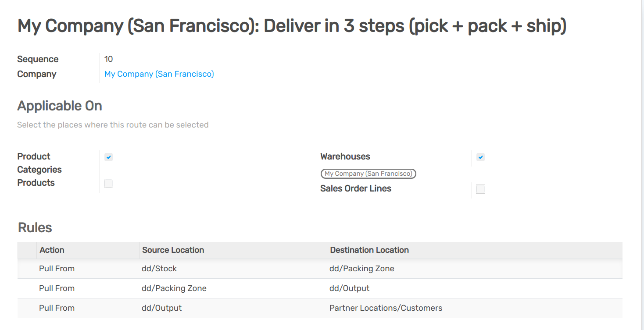
Task: Click Pull From in the dd/Stock row
Action: click(x=57, y=269)
